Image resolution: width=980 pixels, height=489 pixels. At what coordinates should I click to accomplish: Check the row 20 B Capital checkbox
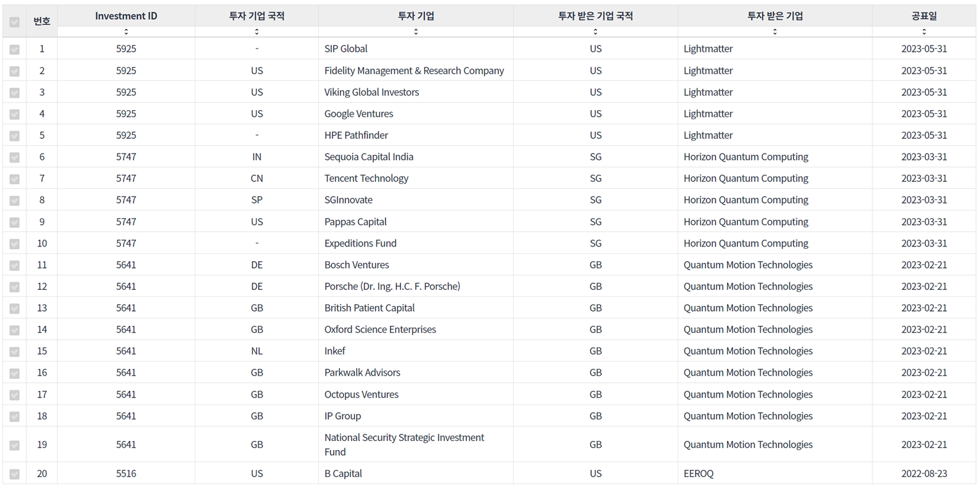(15, 474)
